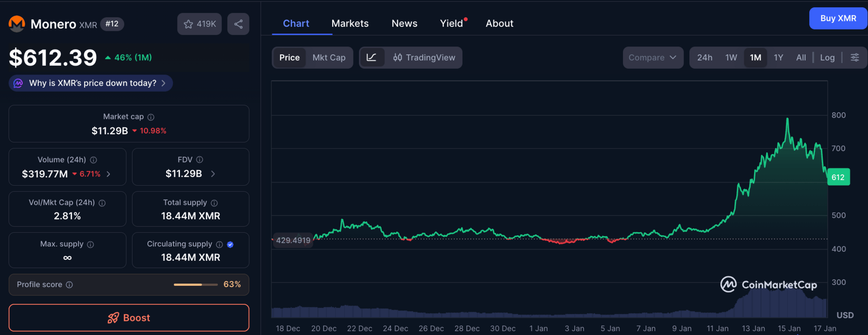868x335 pixels.
Task: Open 'Why is XMR's price down today?'
Action: (93, 83)
